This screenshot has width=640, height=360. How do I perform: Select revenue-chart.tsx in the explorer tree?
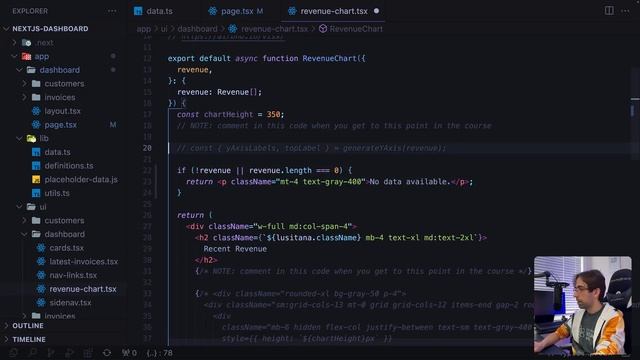tap(82, 289)
